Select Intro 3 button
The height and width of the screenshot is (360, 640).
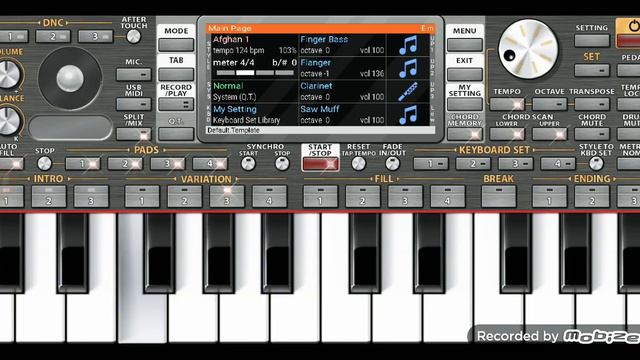[x=91, y=197]
